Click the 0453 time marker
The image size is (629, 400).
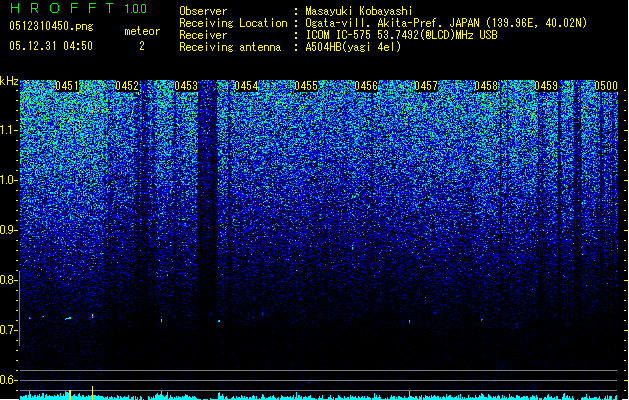pyautogui.click(x=186, y=86)
